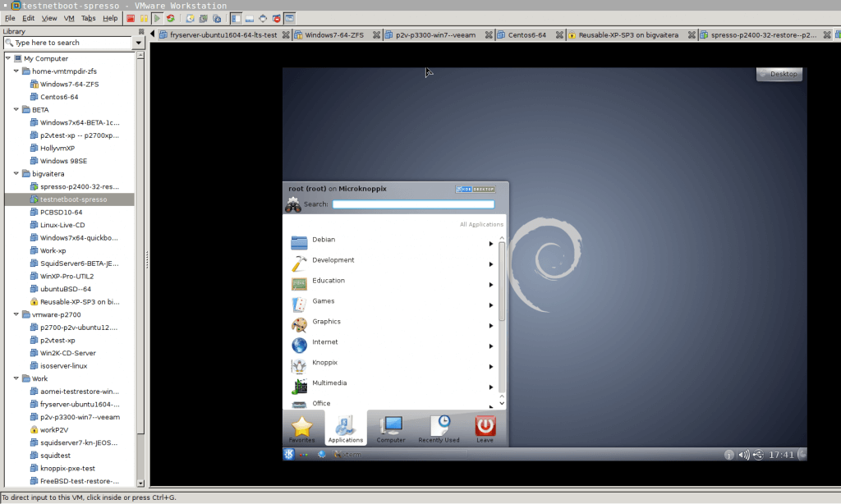Switch to Favorites tab in KDE menu
841x504 pixels.
tap(302, 429)
